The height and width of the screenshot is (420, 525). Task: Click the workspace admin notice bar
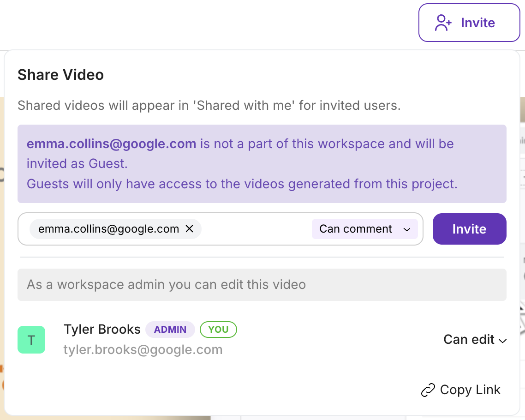pos(262,284)
